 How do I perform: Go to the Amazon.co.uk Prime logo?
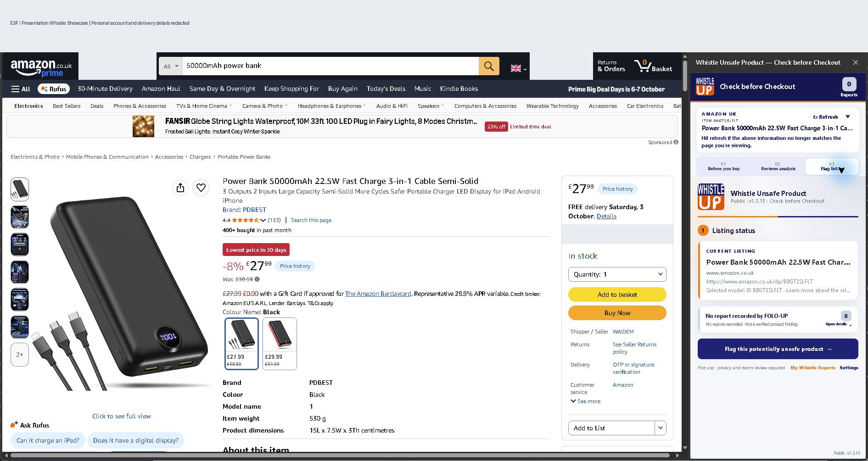click(x=41, y=67)
